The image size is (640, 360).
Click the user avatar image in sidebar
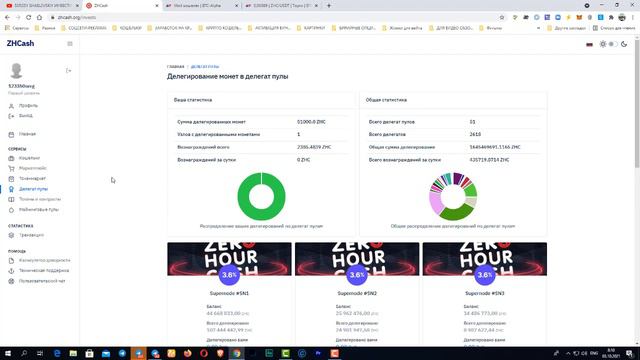(16, 71)
